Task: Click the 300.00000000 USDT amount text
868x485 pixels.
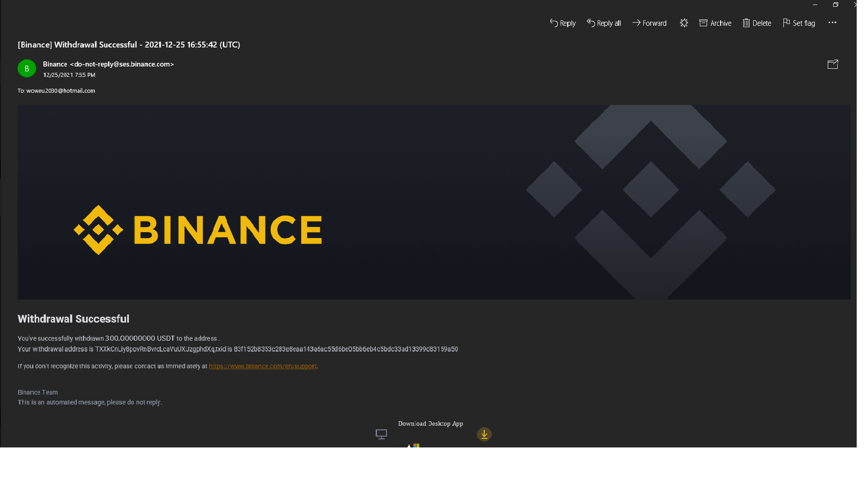Action: coord(140,338)
